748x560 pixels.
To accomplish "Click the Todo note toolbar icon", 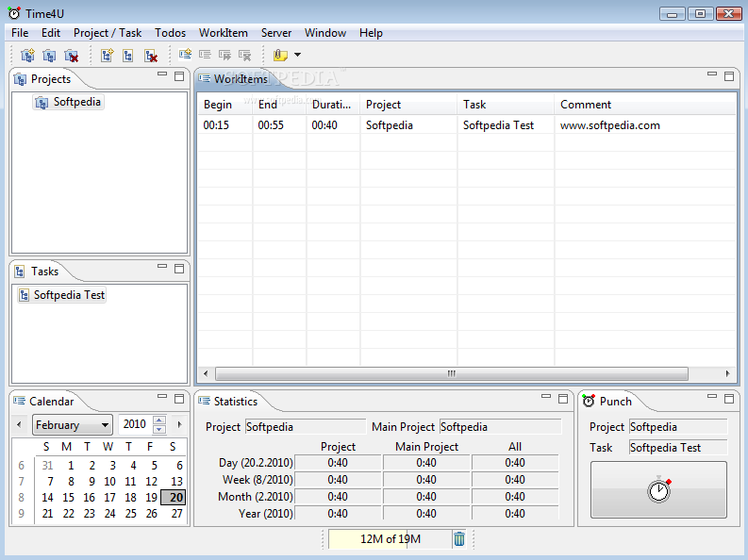I will coord(280,55).
